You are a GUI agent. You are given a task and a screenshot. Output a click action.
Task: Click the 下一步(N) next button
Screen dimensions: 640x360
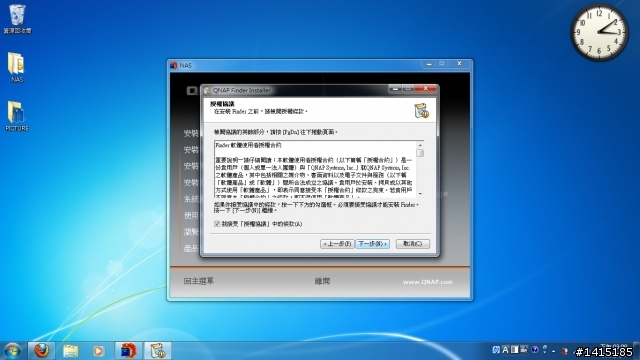(372, 244)
